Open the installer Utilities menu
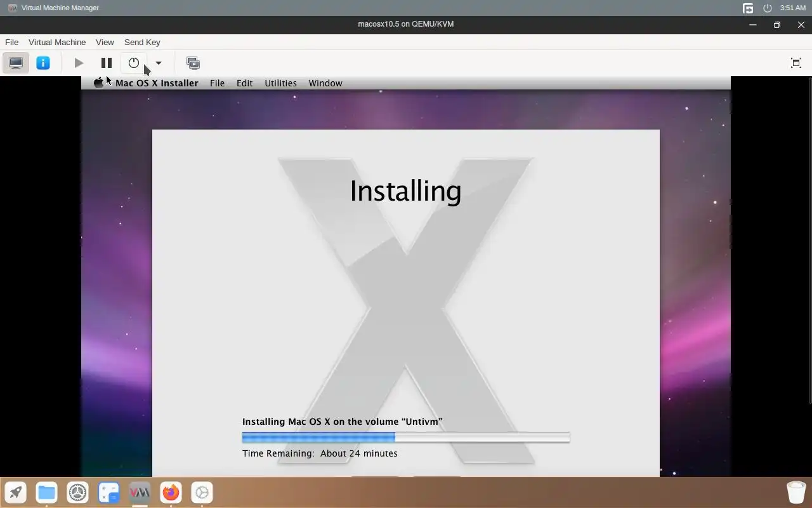The width and height of the screenshot is (812, 508). pos(280,83)
